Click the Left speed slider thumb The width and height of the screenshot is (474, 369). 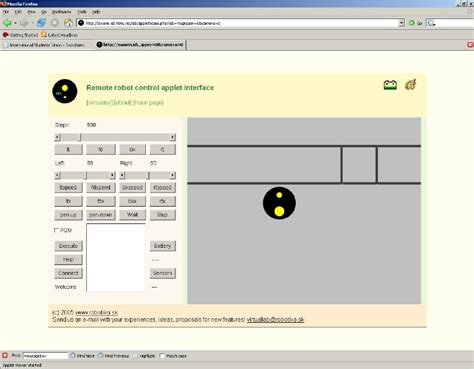85,175
